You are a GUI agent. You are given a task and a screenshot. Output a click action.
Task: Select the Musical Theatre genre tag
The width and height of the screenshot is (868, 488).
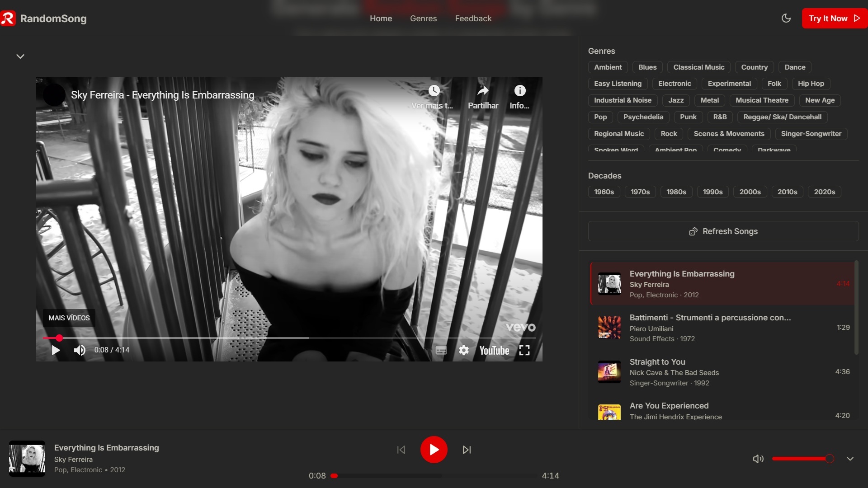click(762, 100)
